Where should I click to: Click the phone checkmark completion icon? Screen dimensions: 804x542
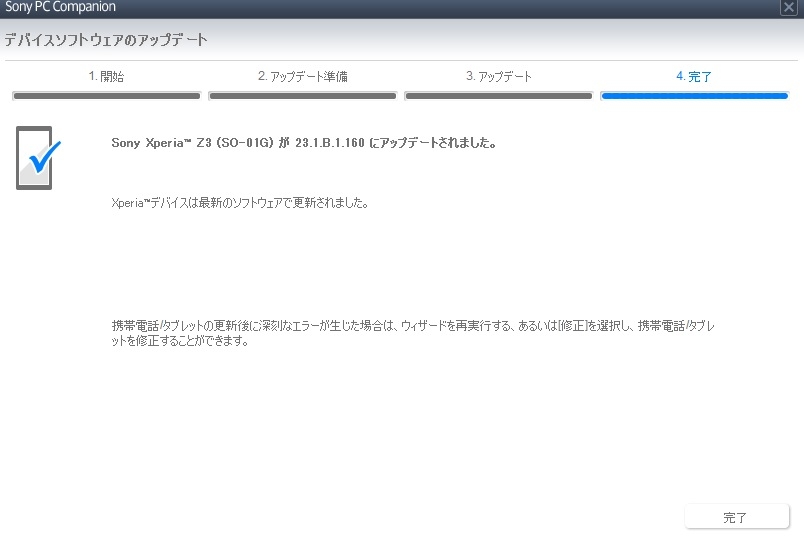coord(38,158)
